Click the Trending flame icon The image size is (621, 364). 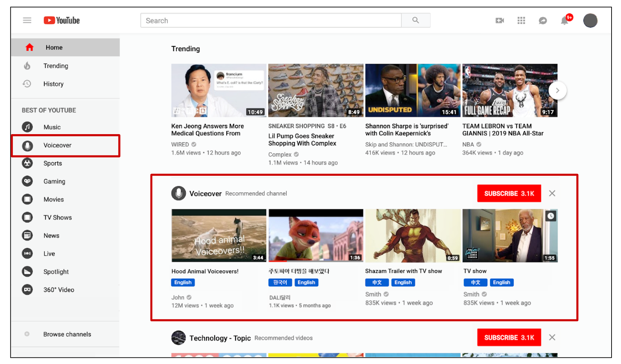(27, 66)
